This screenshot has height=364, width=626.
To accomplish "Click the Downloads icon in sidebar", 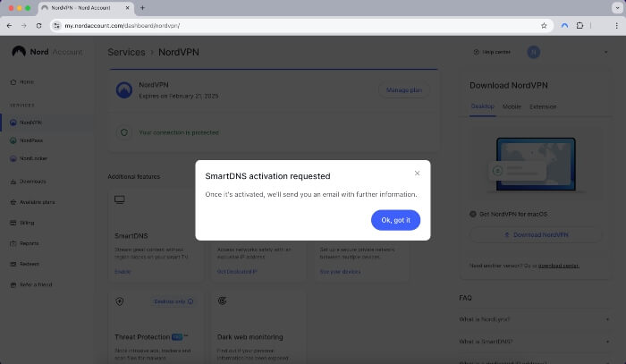I will (x=13, y=182).
